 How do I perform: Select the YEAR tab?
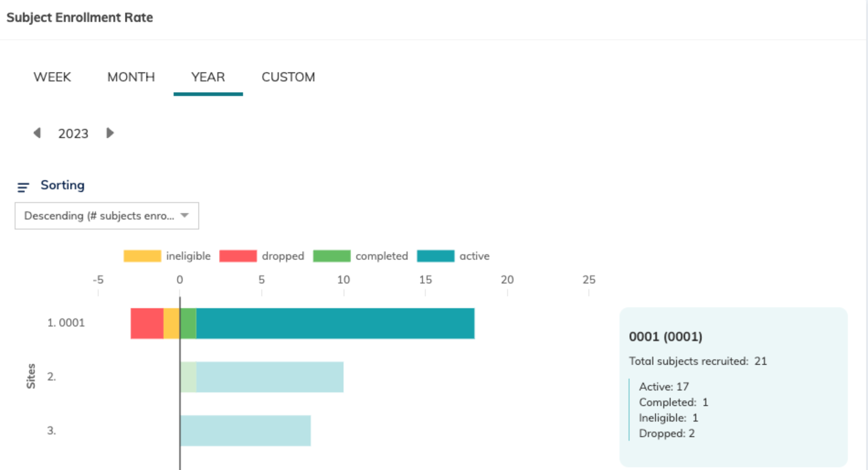coord(208,77)
